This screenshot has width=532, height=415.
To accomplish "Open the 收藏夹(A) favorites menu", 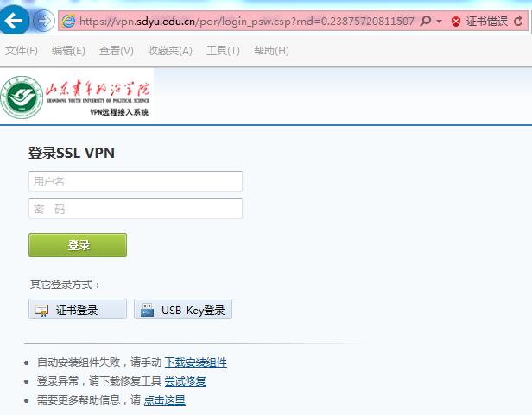I will coord(170,51).
